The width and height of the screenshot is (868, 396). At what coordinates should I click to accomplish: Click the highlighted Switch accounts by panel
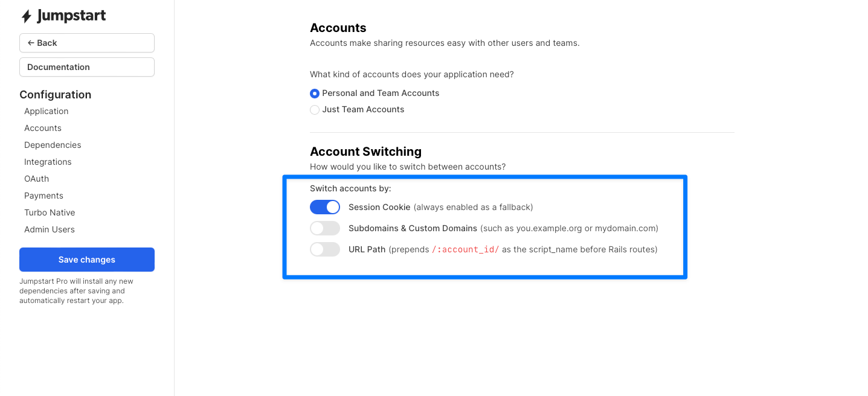pos(484,227)
